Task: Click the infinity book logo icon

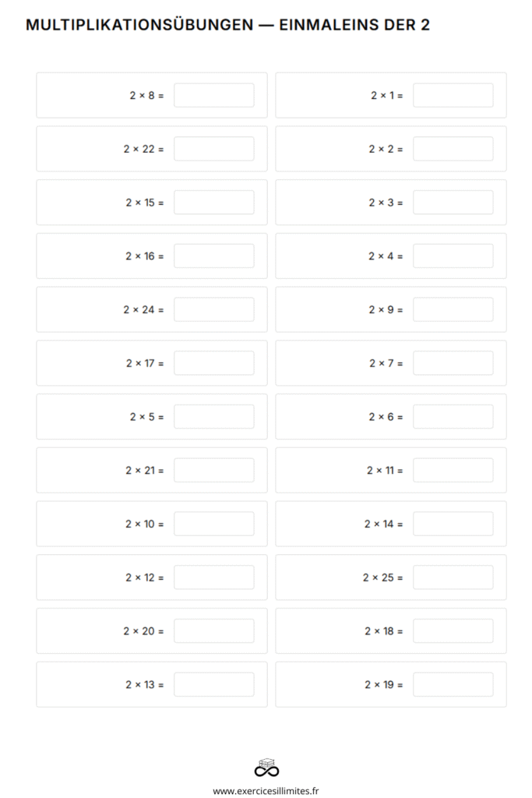Action: (x=266, y=768)
